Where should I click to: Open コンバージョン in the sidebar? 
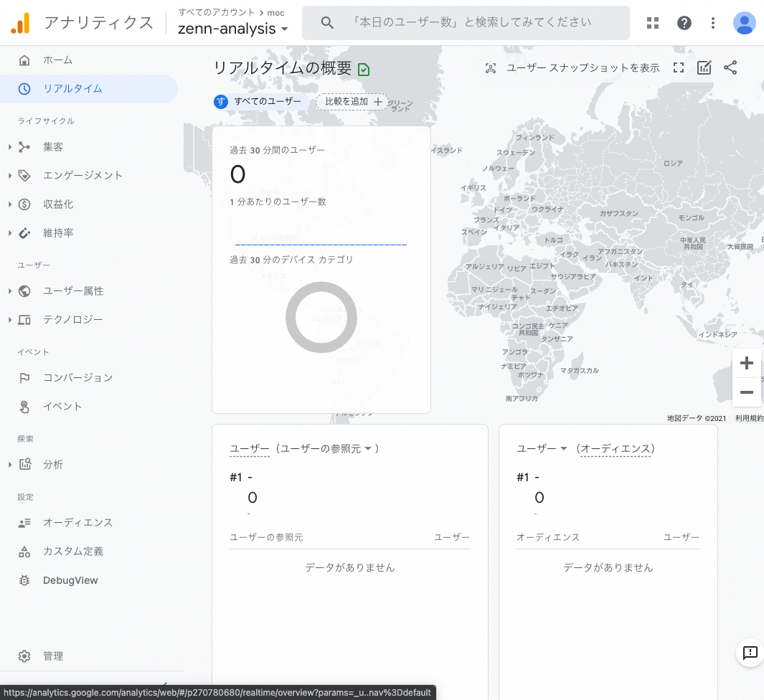coord(78,377)
